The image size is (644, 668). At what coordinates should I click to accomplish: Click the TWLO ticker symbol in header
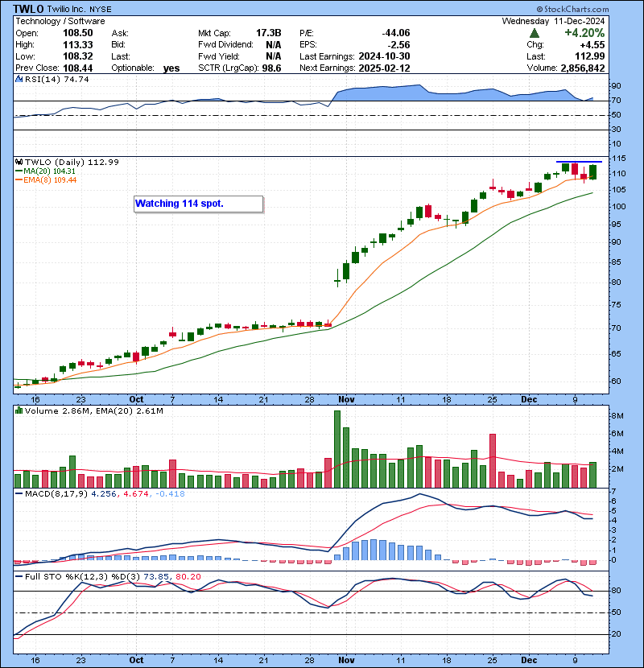[x=28, y=9]
